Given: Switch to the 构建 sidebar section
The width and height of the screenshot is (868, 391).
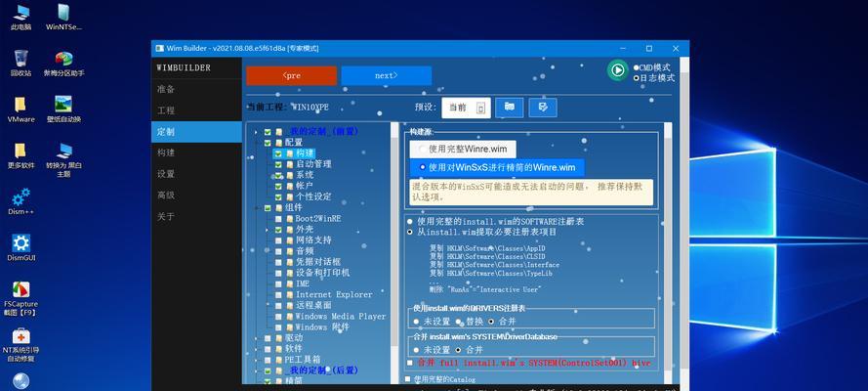Looking at the screenshot, I should tap(196, 152).
